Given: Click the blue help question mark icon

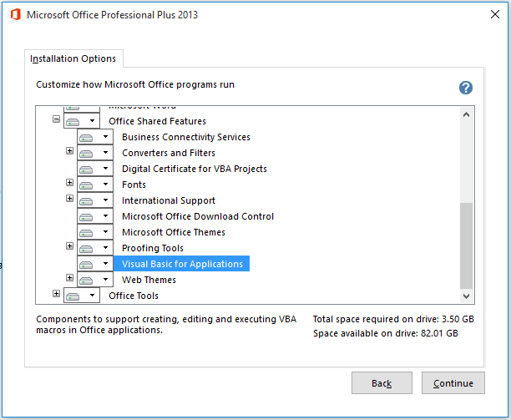Looking at the screenshot, I should click(x=466, y=88).
